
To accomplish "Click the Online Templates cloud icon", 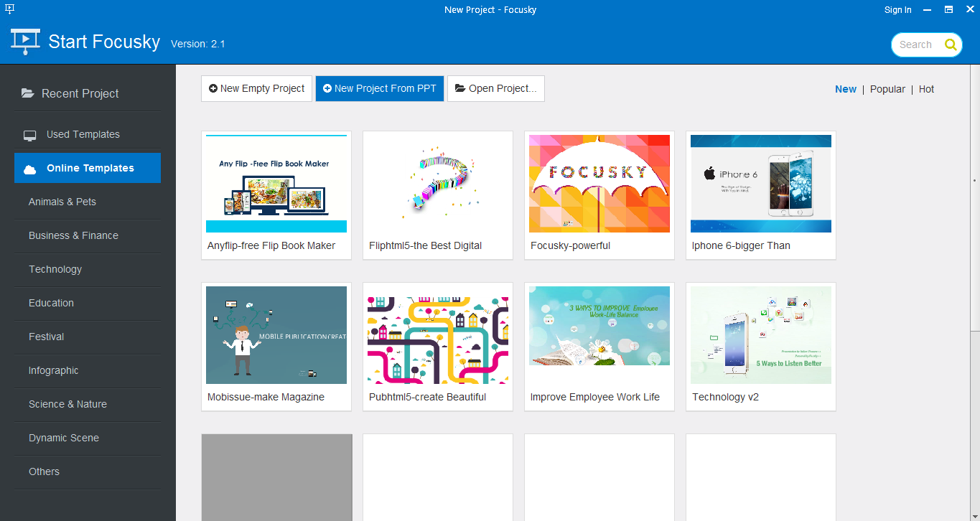I will tap(30, 169).
